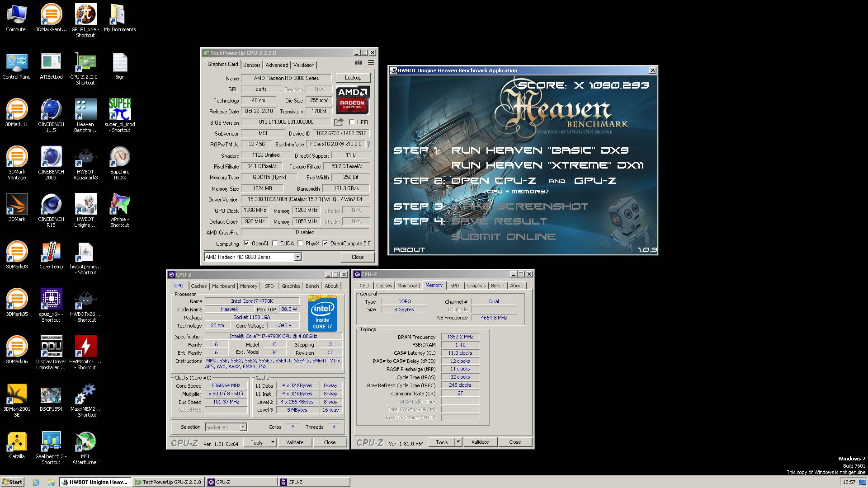Open Caches tab in left CPU-Z window
Screen dimensions: 868x488
[198, 286]
